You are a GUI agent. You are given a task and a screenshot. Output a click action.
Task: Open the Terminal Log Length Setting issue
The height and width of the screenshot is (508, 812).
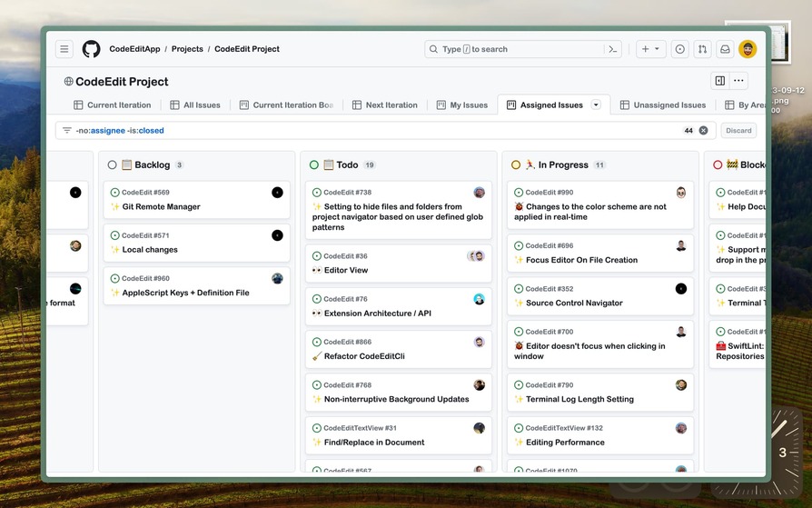(579, 400)
